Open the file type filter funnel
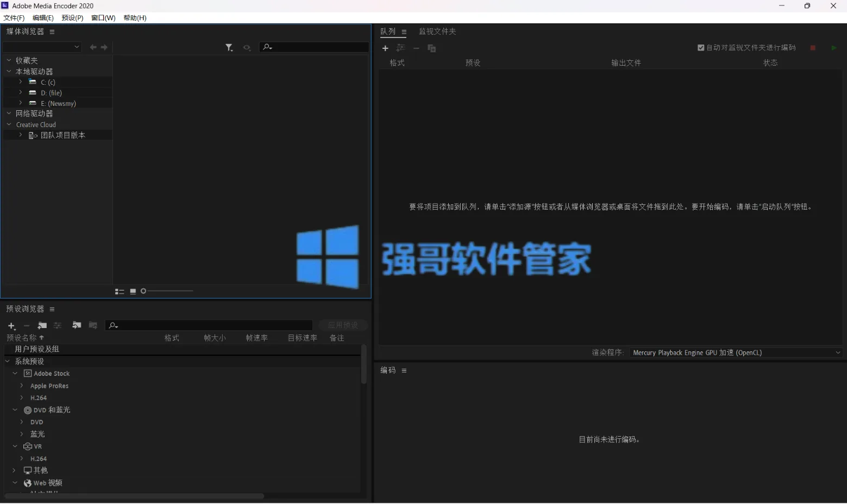The height and width of the screenshot is (504, 847). click(229, 48)
